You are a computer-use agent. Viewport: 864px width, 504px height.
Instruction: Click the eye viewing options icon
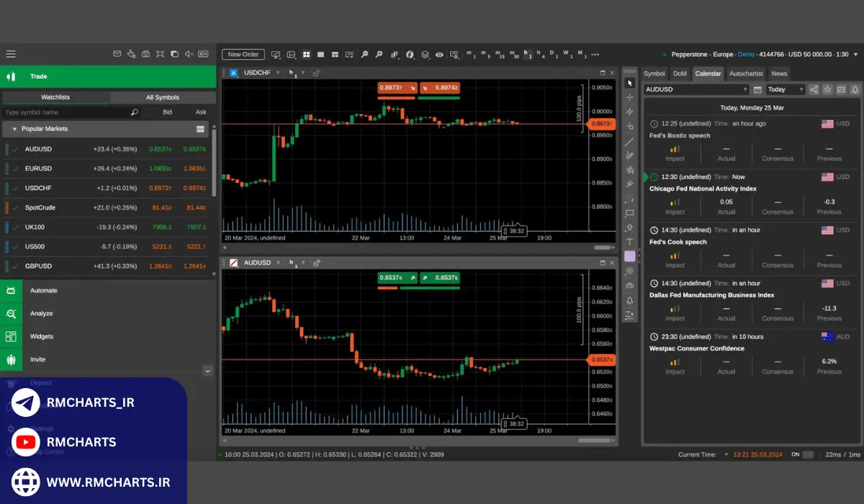[x=438, y=55]
